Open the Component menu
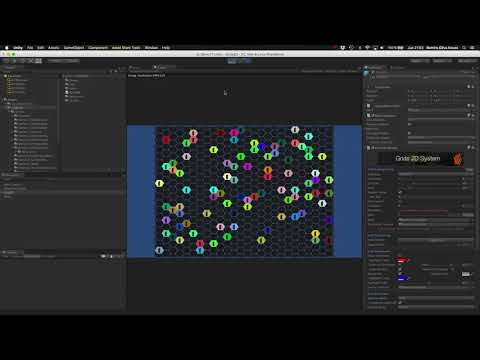 click(x=98, y=48)
